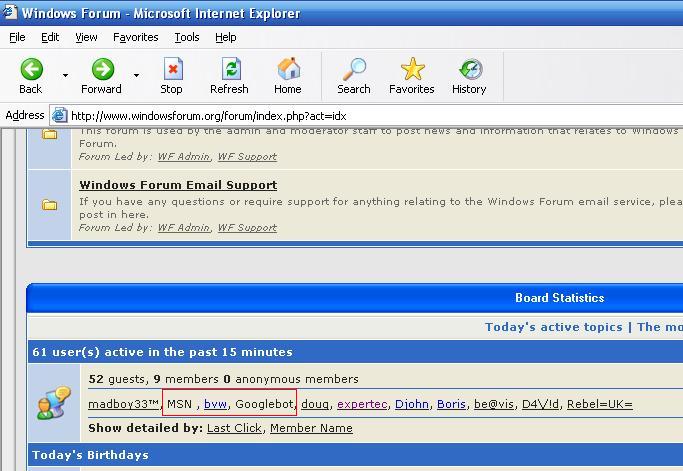Open the Forward button history dropdown arrow

click(x=136, y=75)
